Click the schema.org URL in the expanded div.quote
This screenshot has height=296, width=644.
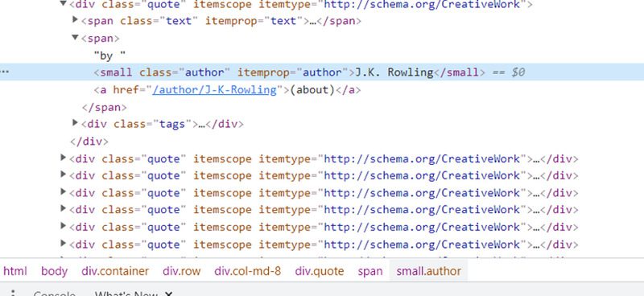point(422,5)
